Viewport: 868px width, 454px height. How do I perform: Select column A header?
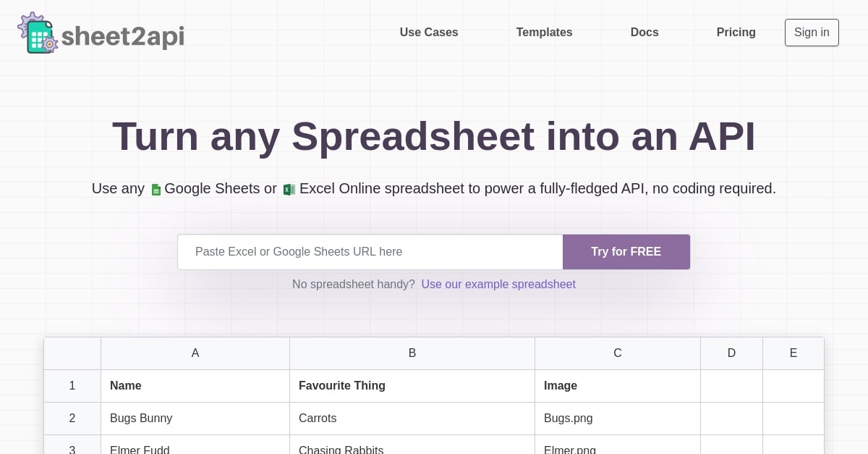tap(195, 353)
